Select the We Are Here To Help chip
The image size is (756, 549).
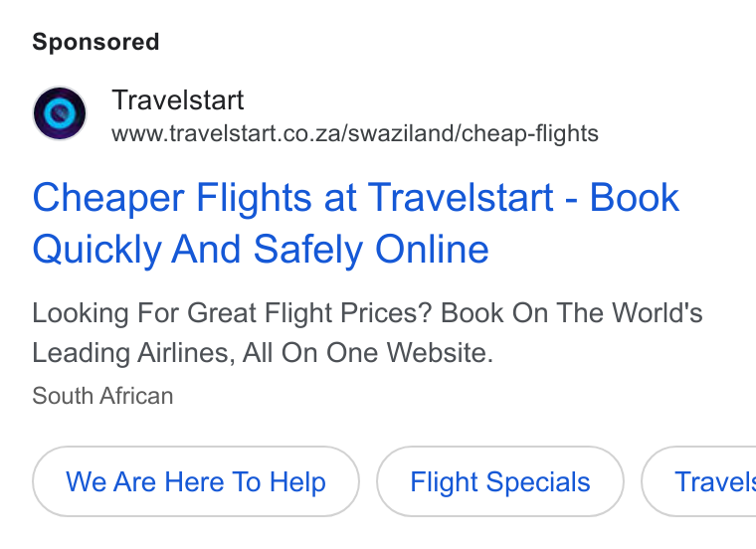pyautogui.click(x=196, y=481)
